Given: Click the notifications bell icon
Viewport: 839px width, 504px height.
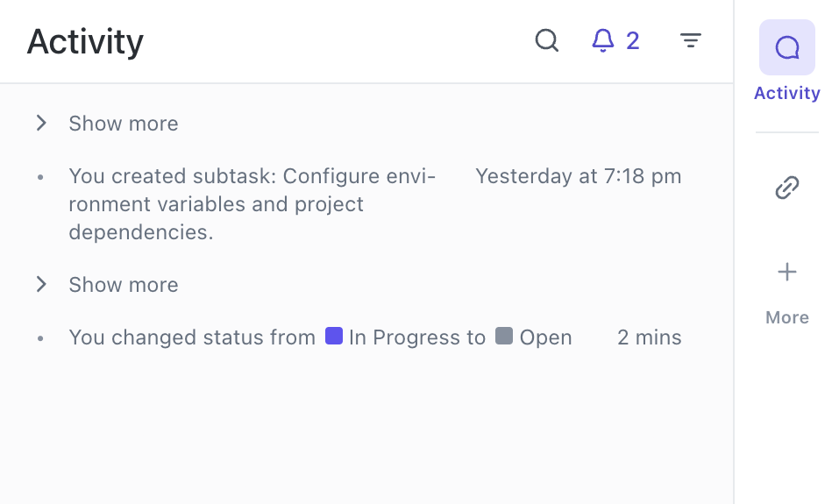Looking at the screenshot, I should pyautogui.click(x=603, y=40).
